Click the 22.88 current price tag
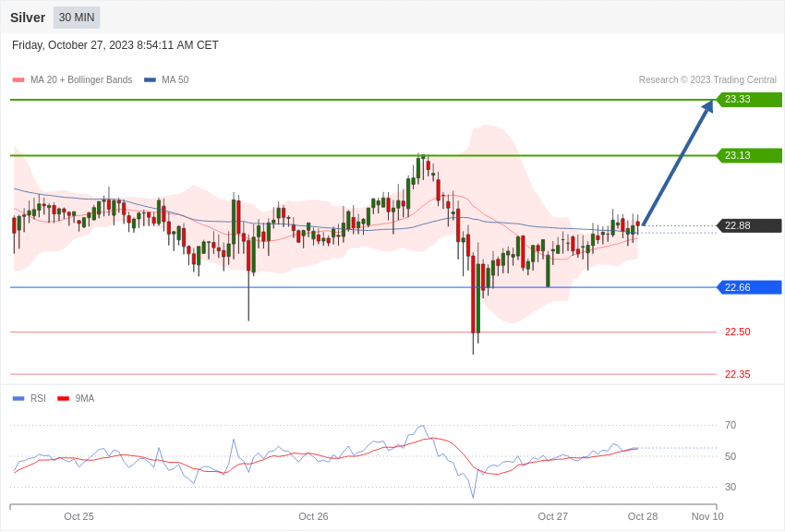 (750, 225)
